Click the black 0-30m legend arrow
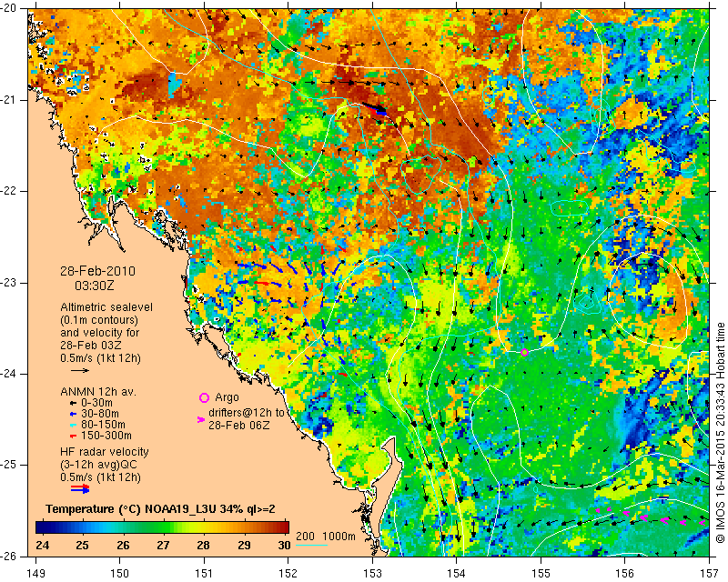This screenshot has height=582, width=728. coord(73,403)
